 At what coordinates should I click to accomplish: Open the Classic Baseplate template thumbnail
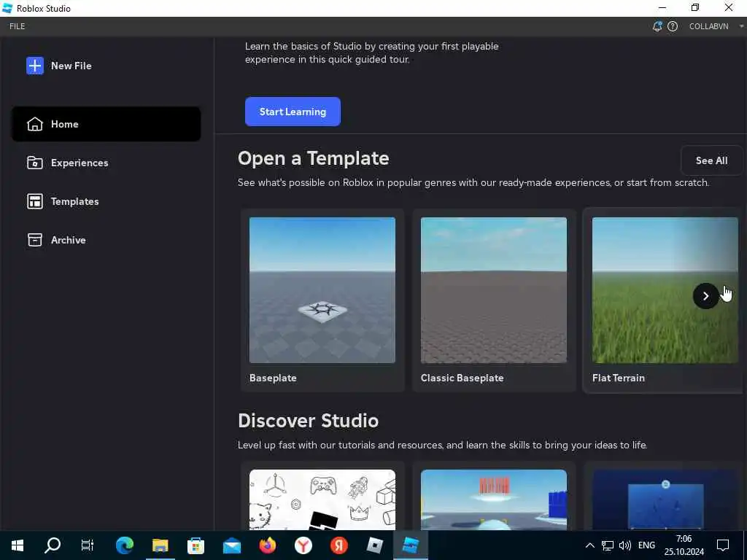(x=494, y=290)
